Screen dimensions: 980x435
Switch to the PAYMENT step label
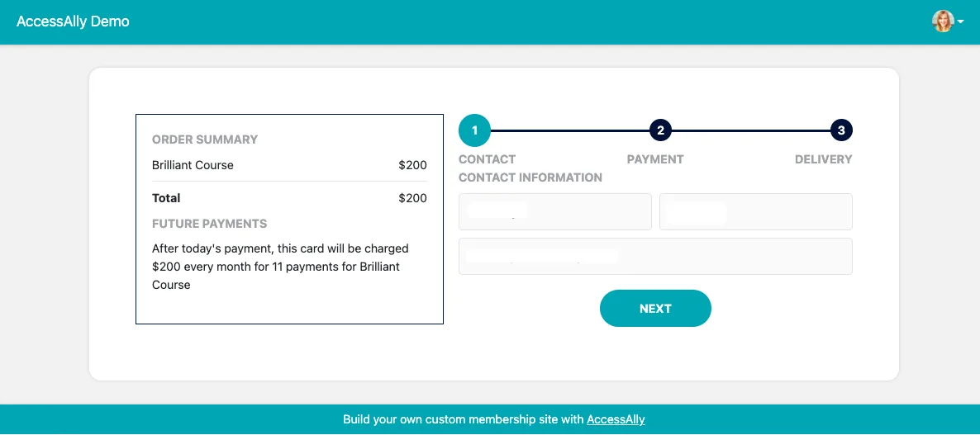coord(655,159)
